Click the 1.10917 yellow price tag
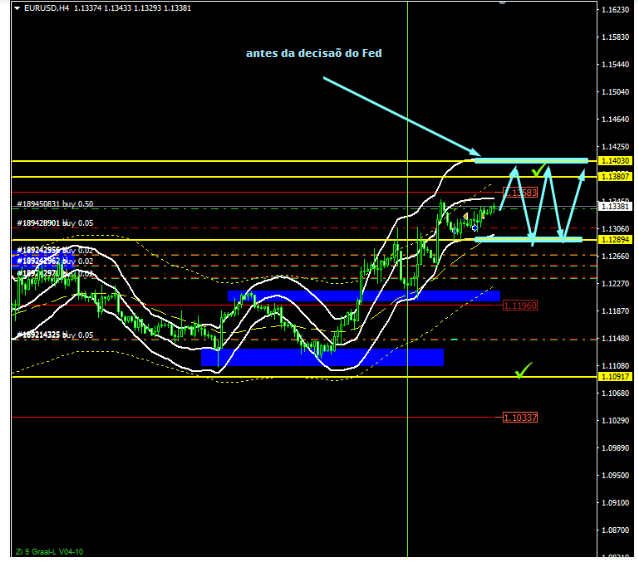The image size is (638, 561). pyautogui.click(x=614, y=377)
